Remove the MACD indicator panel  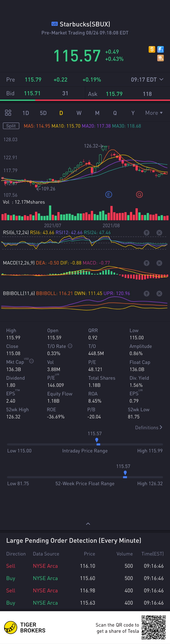coord(159,263)
